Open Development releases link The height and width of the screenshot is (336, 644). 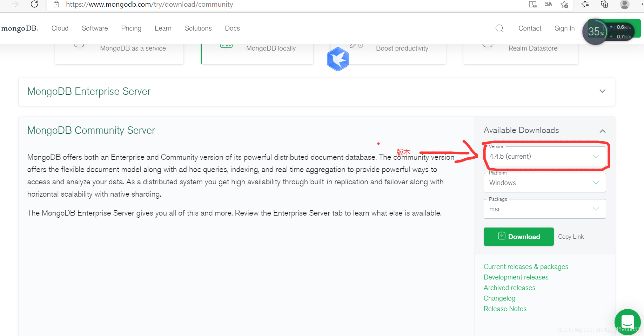(x=516, y=277)
